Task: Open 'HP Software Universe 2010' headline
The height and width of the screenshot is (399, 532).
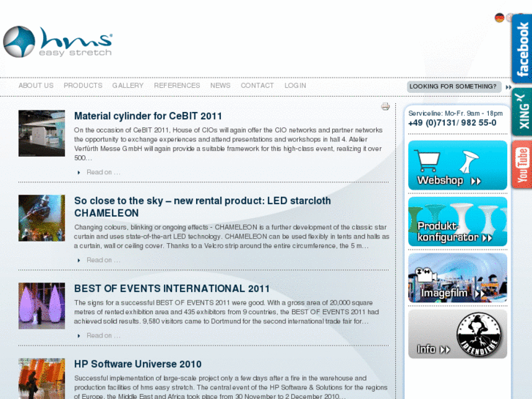Action: [138, 364]
